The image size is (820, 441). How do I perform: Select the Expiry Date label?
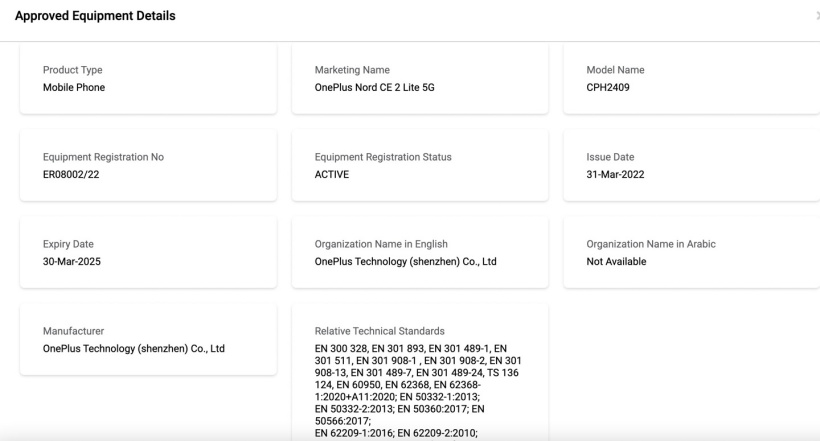click(x=68, y=244)
